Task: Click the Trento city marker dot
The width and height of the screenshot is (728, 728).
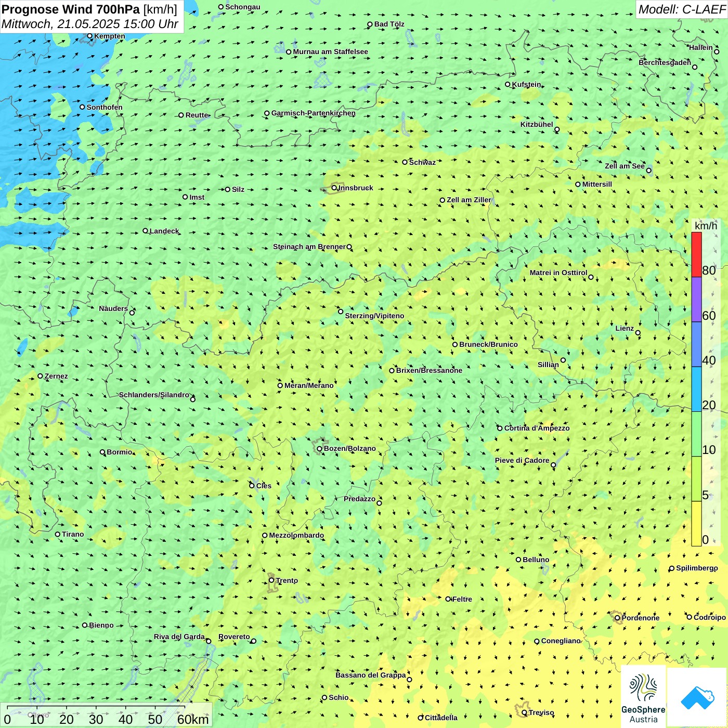Action: pos(271,580)
